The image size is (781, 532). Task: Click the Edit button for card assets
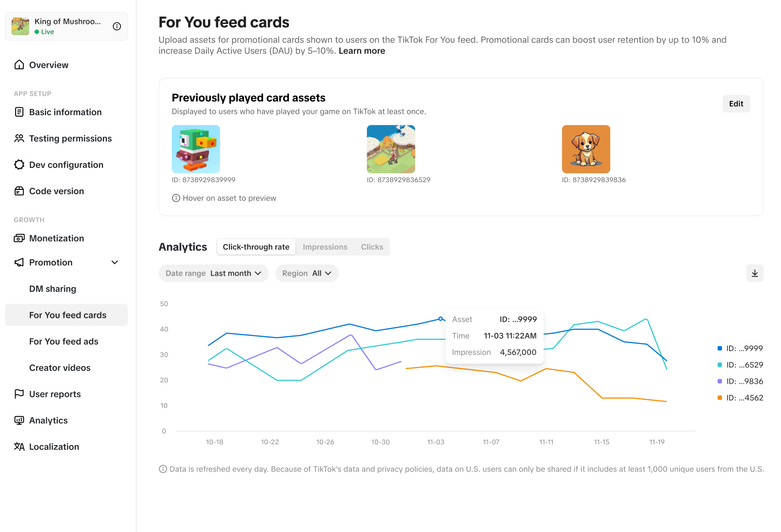[x=736, y=103]
